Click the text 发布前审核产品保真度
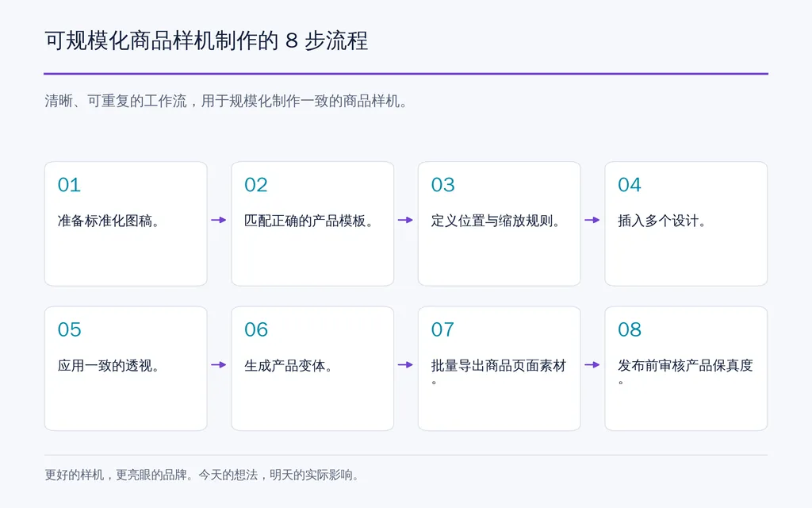The height and width of the screenshot is (508, 812). point(685,371)
